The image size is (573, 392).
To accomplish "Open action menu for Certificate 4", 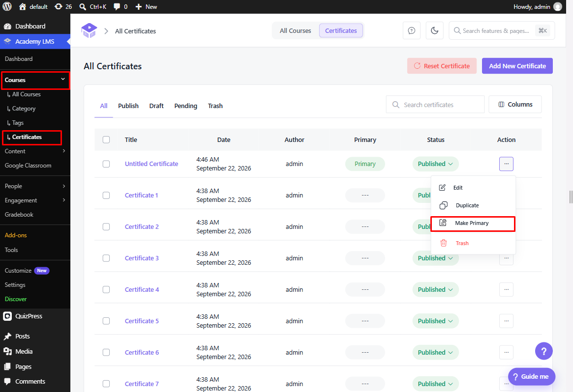I will click(506, 289).
